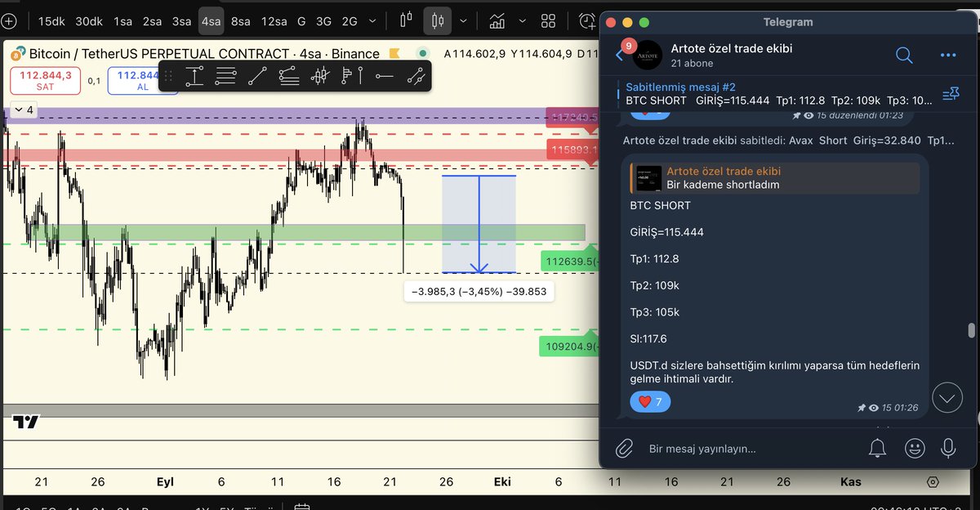
Task: Click the green 109204.9 price label
Action: pos(569,347)
